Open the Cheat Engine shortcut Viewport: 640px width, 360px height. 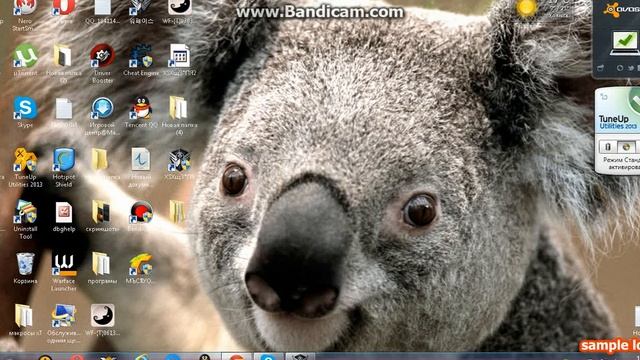pos(141,60)
